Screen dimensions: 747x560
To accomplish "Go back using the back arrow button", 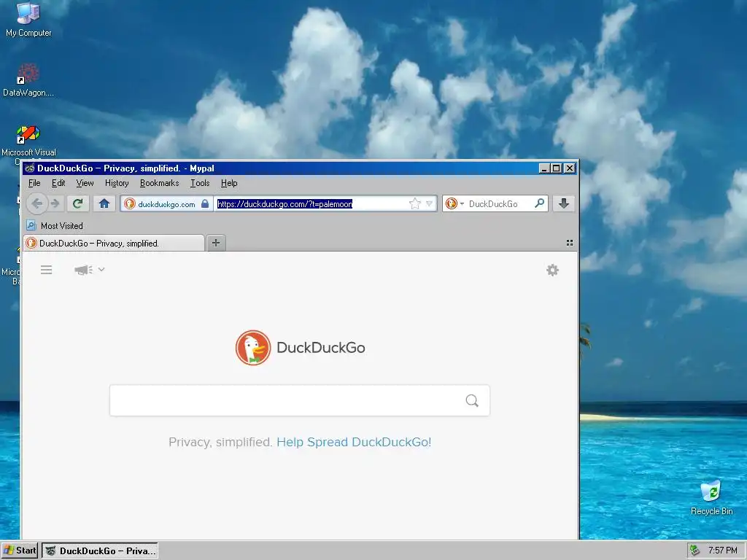I will (36, 204).
